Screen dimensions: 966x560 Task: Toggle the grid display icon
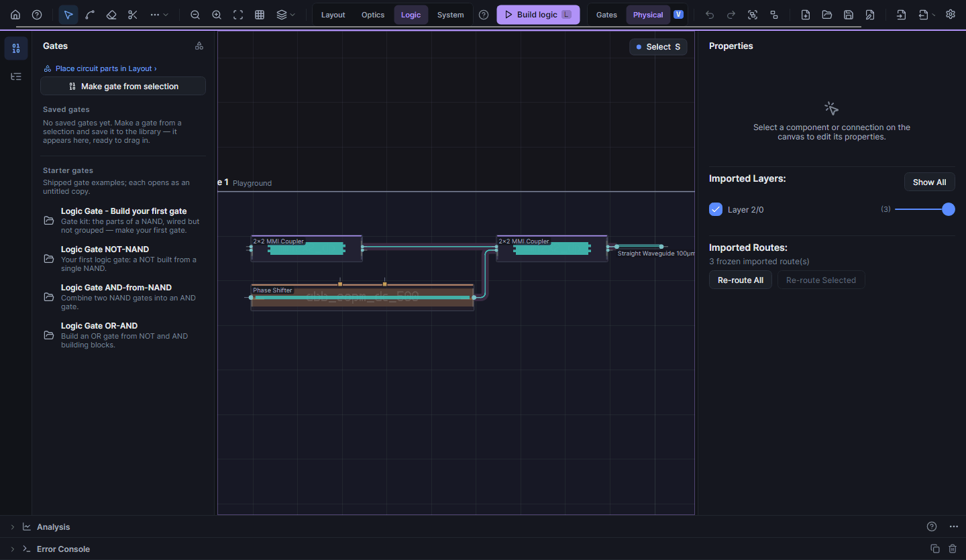click(x=260, y=15)
